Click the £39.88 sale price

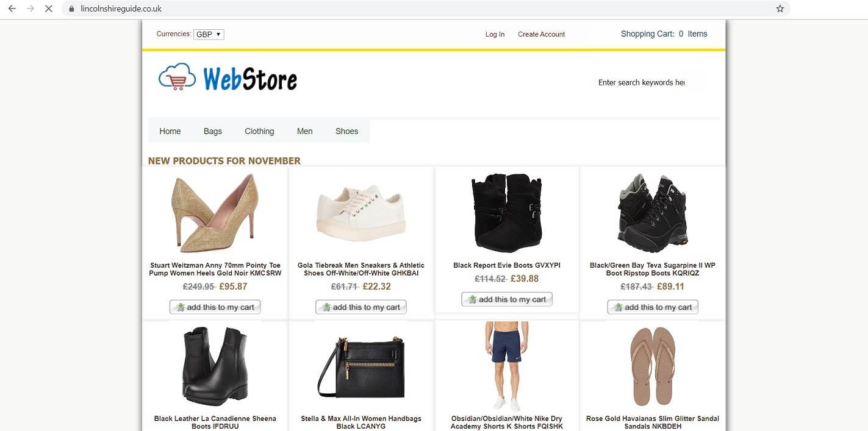click(525, 279)
